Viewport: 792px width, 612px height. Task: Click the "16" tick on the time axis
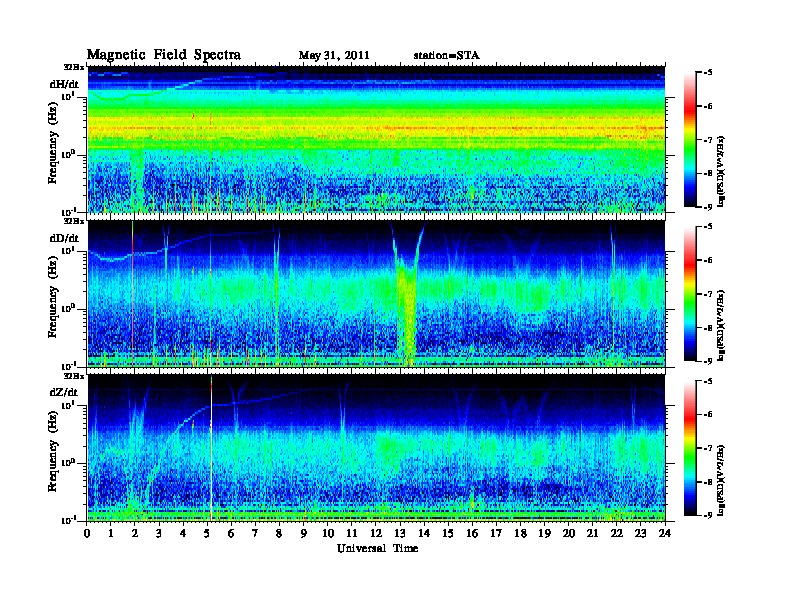click(x=472, y=534)
